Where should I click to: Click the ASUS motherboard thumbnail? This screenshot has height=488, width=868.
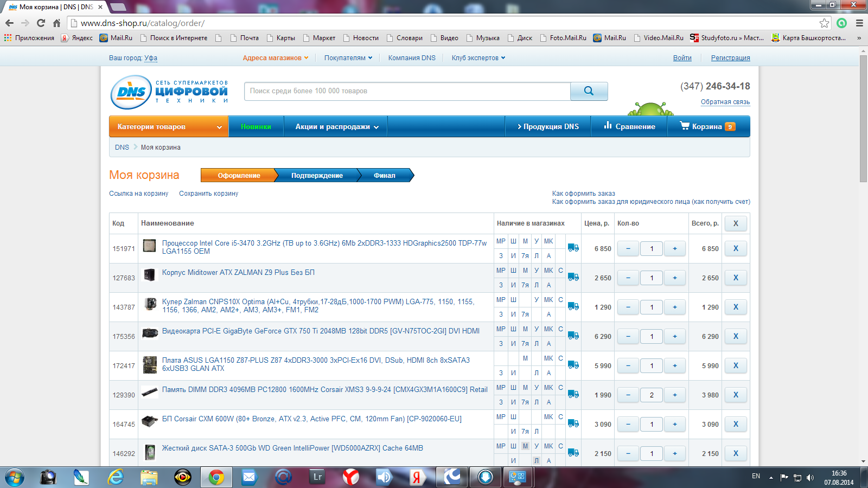click(150, 365)
